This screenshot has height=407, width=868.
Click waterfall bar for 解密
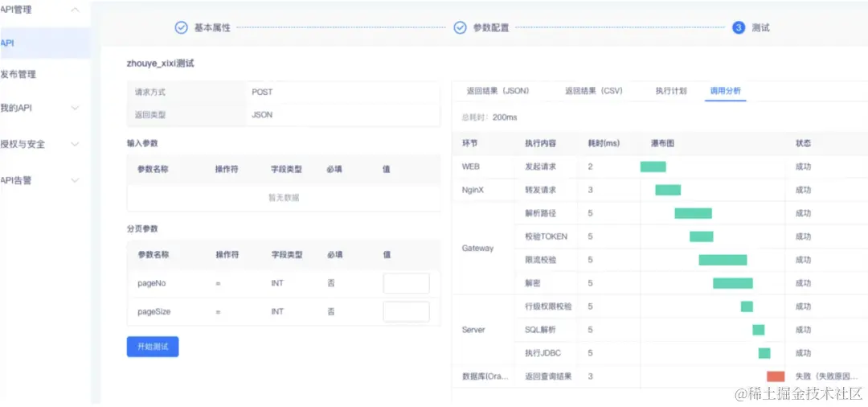point(733,283)
